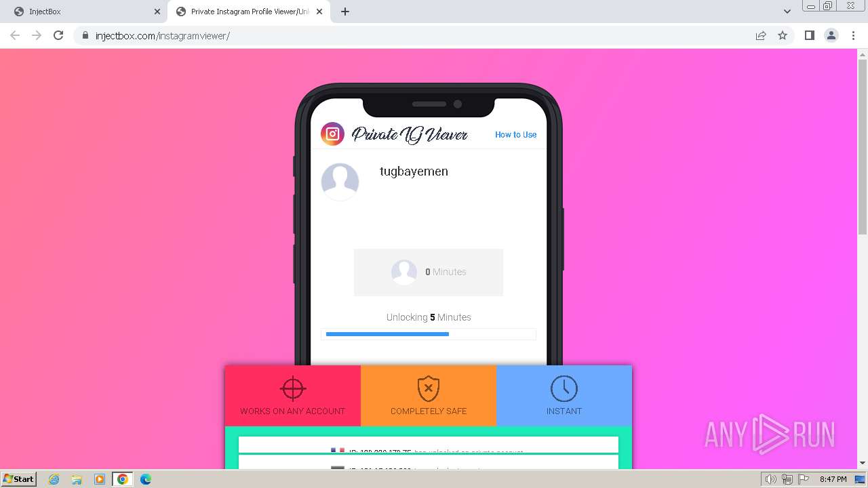Reload the current page

58,35
